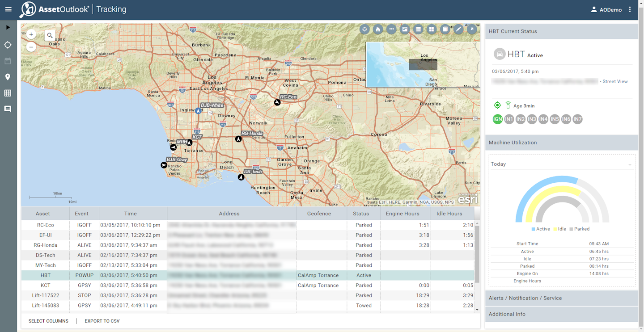Screen dimensions: 644x332
Task: Click the asset table scroll down arrow
Action: click(x=477, y=310)
